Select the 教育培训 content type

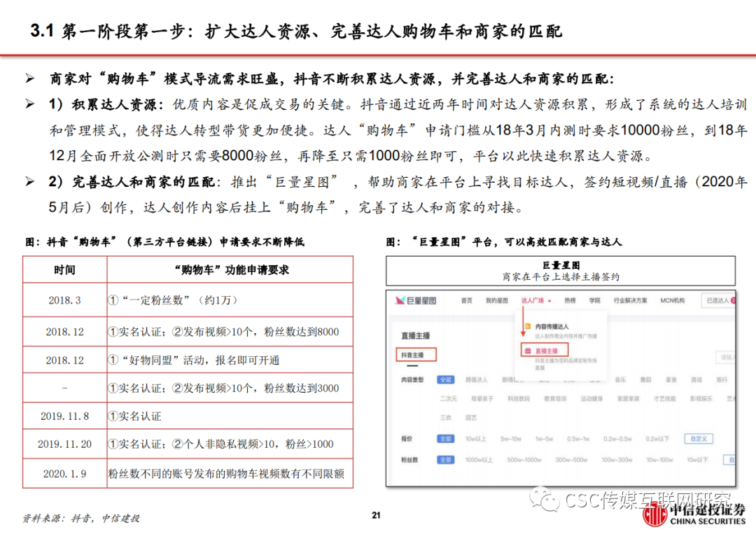pos(555,398)
